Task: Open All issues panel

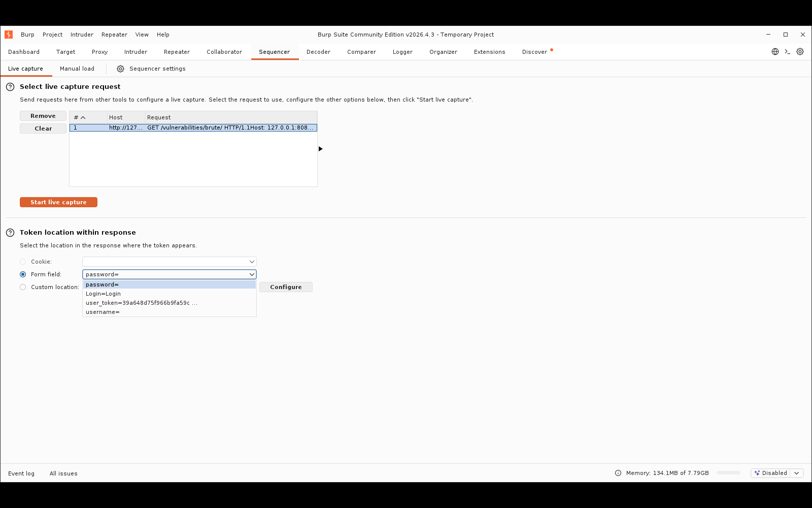Action: pos(63,473)
